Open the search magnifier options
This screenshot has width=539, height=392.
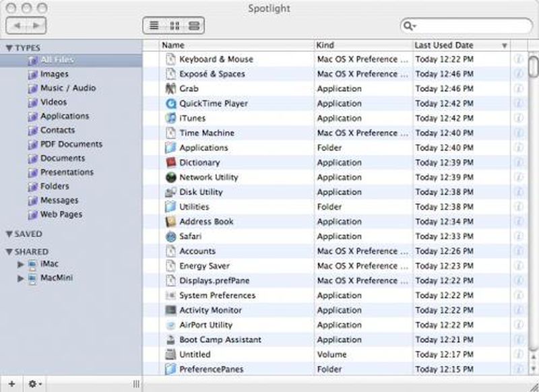coord(410,26)
